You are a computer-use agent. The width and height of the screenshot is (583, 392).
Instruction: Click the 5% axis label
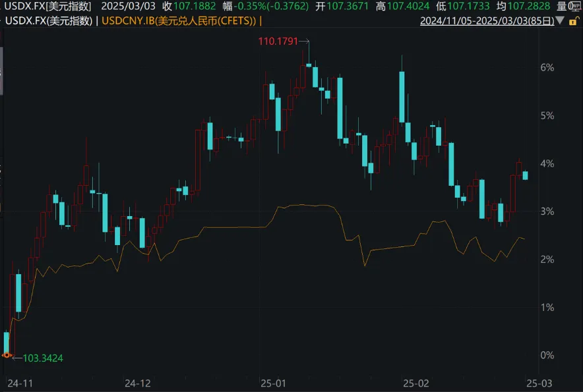pyautogui.click(x=547, y=115)
